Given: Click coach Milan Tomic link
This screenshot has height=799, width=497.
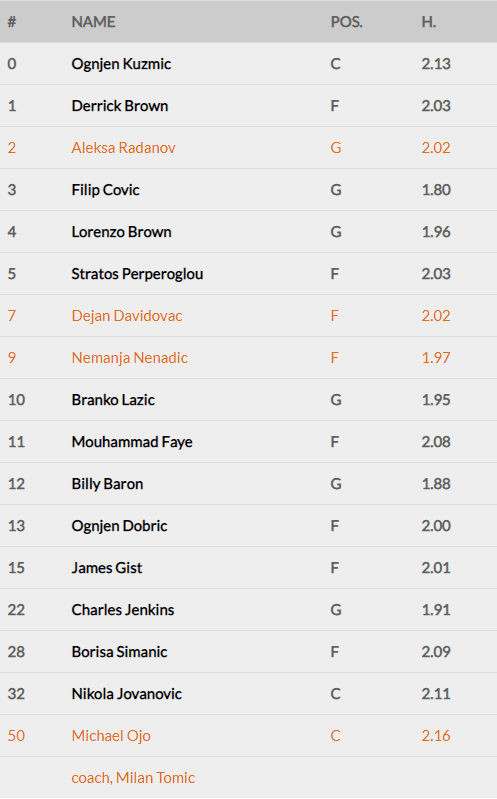Looking at the screenshot, I should (x=133, y=778).
